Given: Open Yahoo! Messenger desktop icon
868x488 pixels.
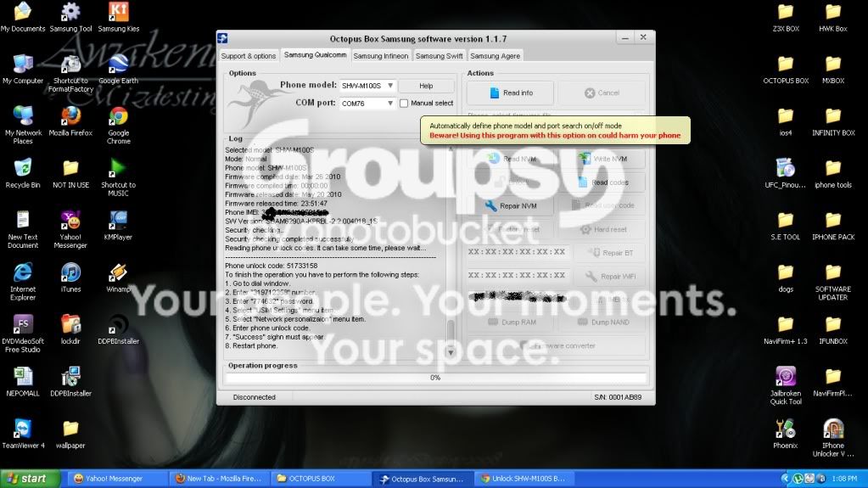Looking at the screenshot, I should [70, 229].
